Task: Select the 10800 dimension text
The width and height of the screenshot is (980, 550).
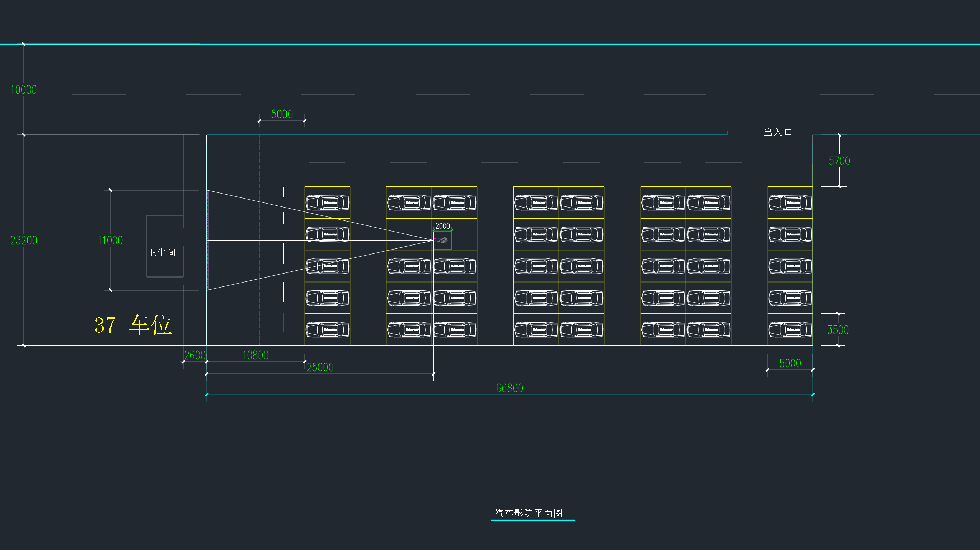Action: click(255, 355)
